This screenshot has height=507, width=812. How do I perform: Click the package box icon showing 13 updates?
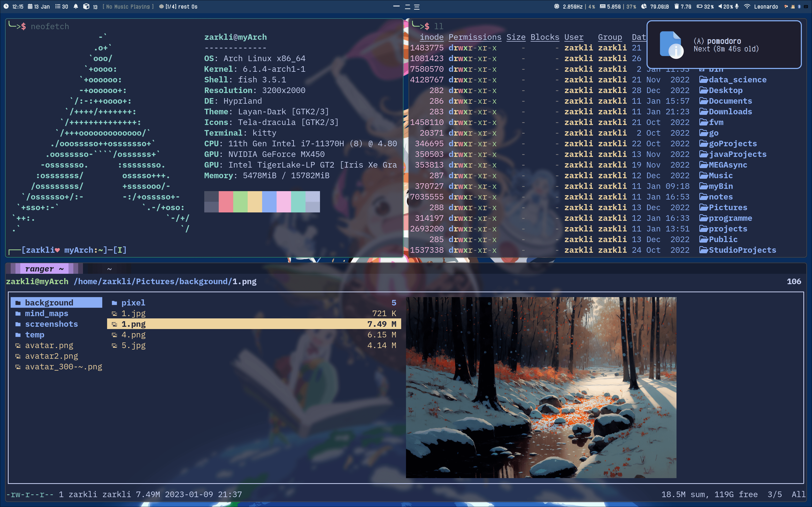(86, 6)
